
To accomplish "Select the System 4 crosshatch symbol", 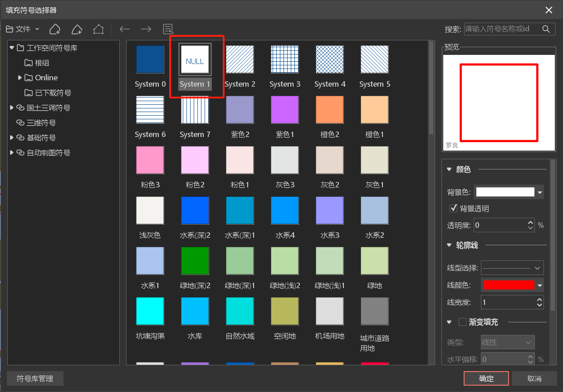I will click(330, 59).
